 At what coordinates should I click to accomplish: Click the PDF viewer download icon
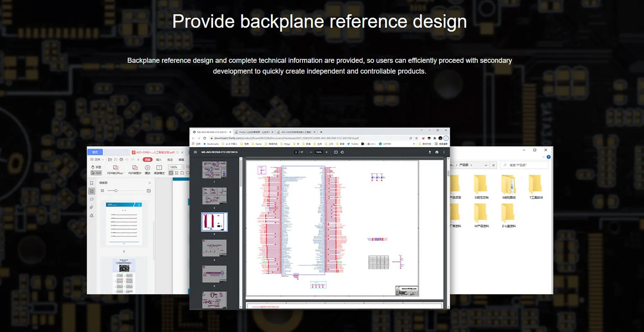coord(430,152)
